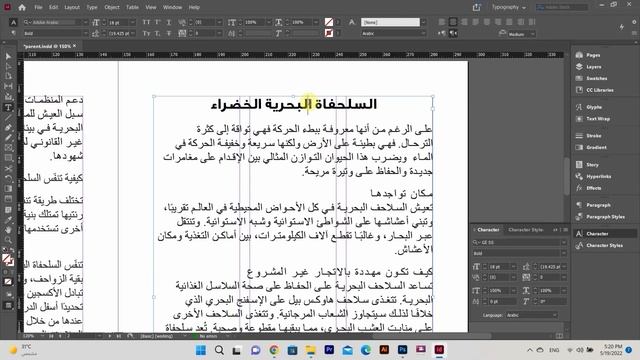The width and height of the screenshot is (640, 360).
Task: Switch to Paragraph Formatting Controls
Action: (x=13, y=33)
